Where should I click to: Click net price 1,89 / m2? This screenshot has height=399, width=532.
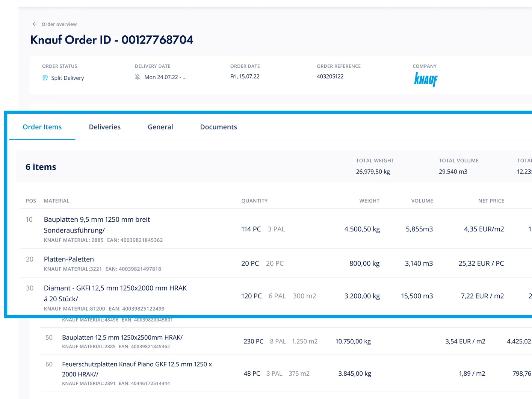click(472, 374)
